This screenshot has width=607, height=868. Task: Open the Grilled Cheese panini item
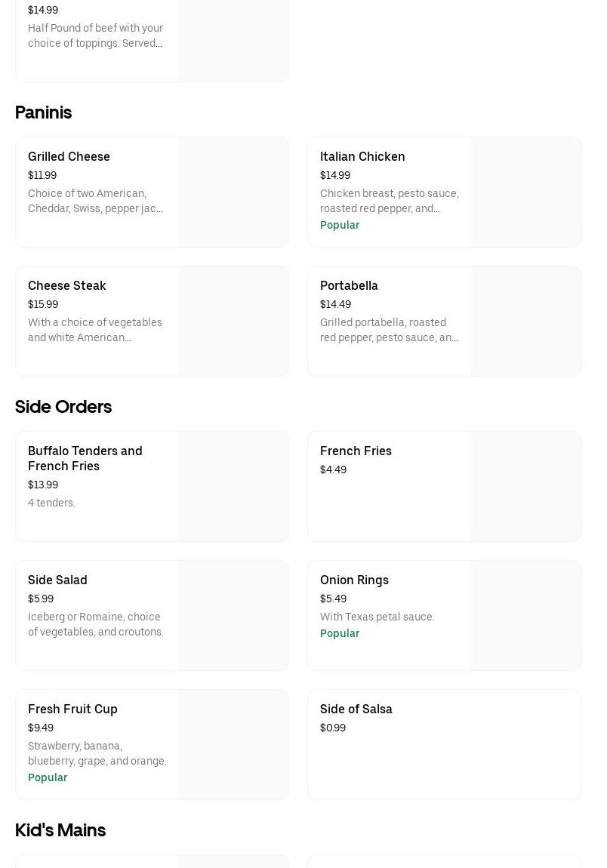[69, 157]
